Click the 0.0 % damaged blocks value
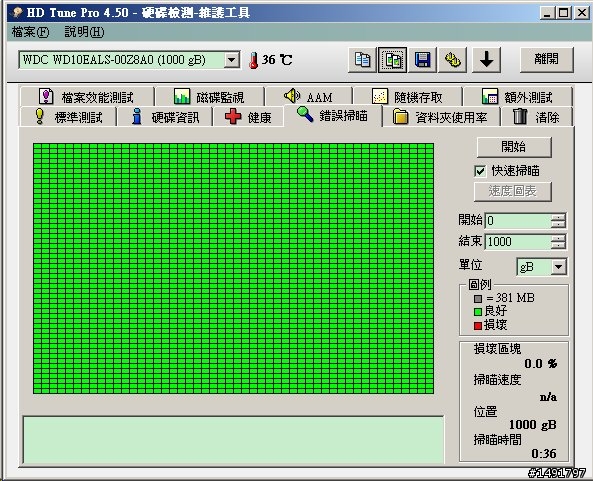The height and width of the screenshot is (481, 593). 540,364
